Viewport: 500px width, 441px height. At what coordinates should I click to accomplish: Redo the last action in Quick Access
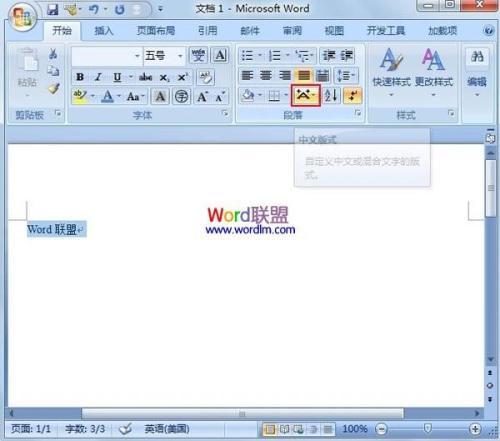tap(119, 9)
